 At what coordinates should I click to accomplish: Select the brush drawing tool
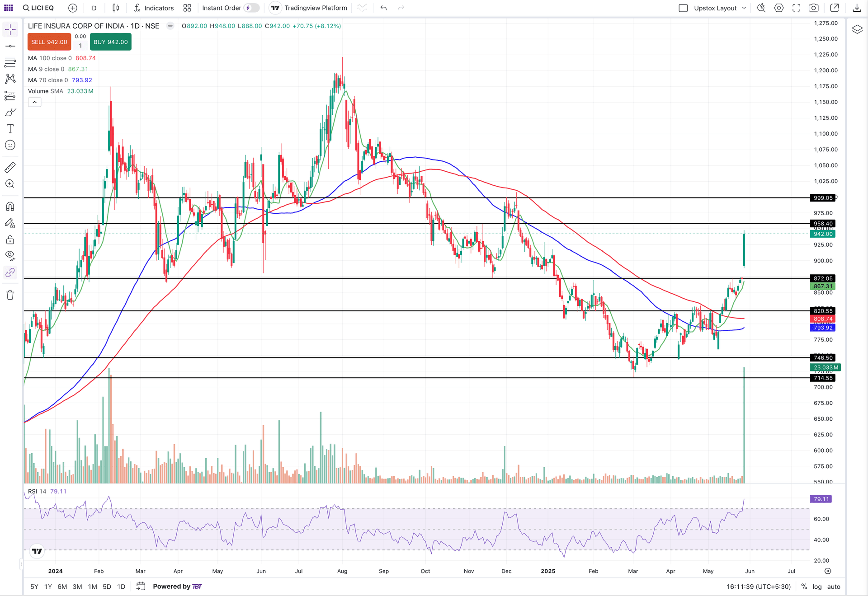10,112
